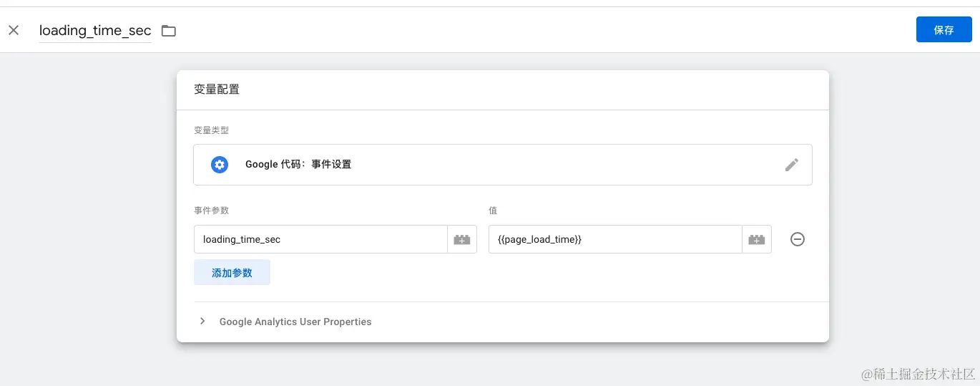The width and height of the screenshot is (980, 386).
Task: Remove parameter row with the minus circle icon
Action: click(x=798, y=239)
